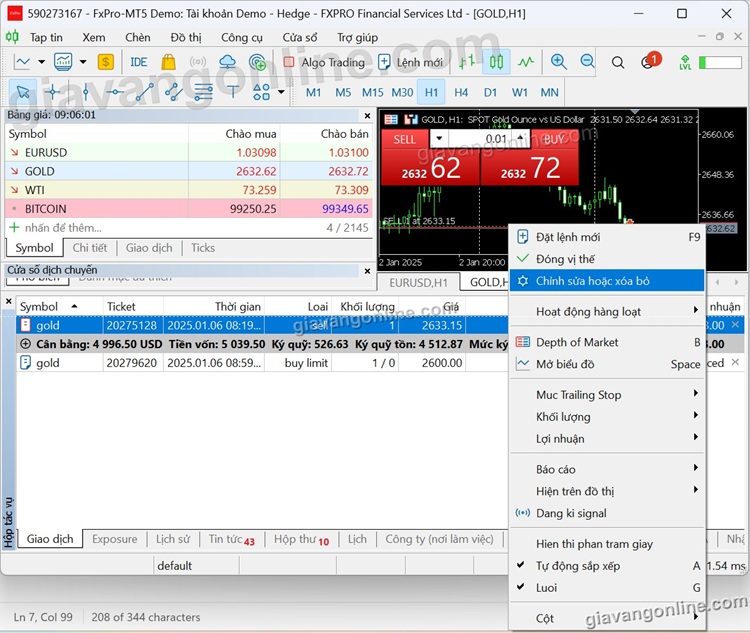Select the crosshair tool in toolbar
The height and width of the screenshot is (633, 750).
[x=52, y=92]
